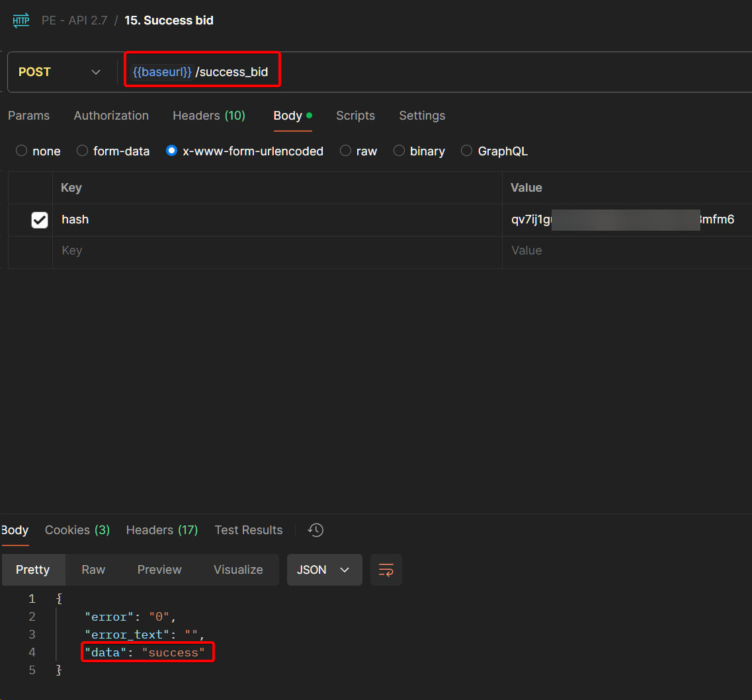752x700 pixels.
Task: Open the response Cookies (3) tab
Action: coord(77,530)
